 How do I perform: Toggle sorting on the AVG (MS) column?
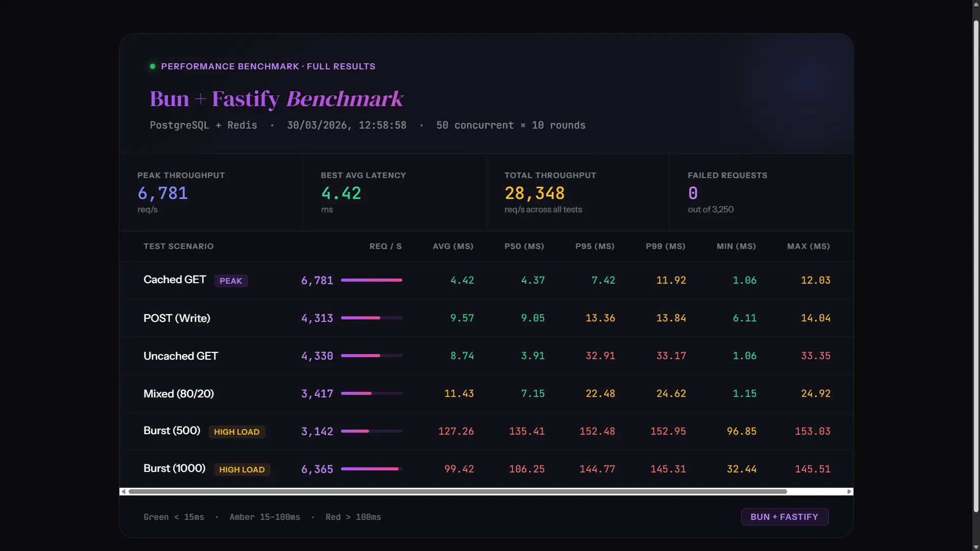point(453,246)
